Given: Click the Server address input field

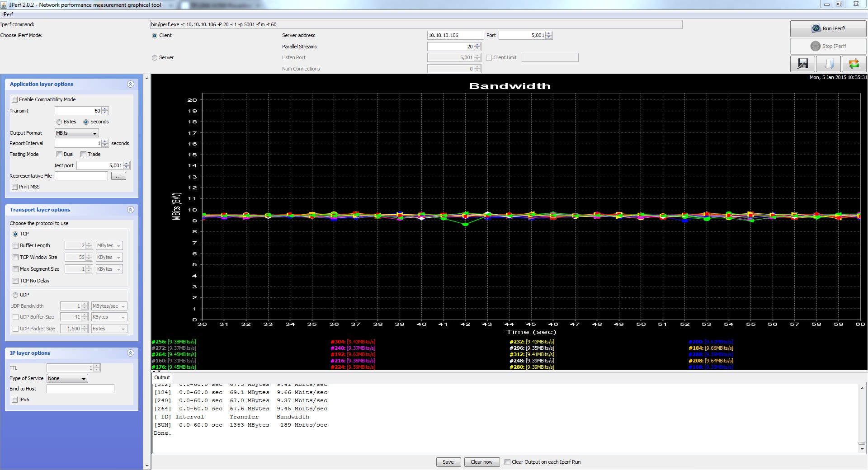Looking at the screenshot, I should click(455, 35).
